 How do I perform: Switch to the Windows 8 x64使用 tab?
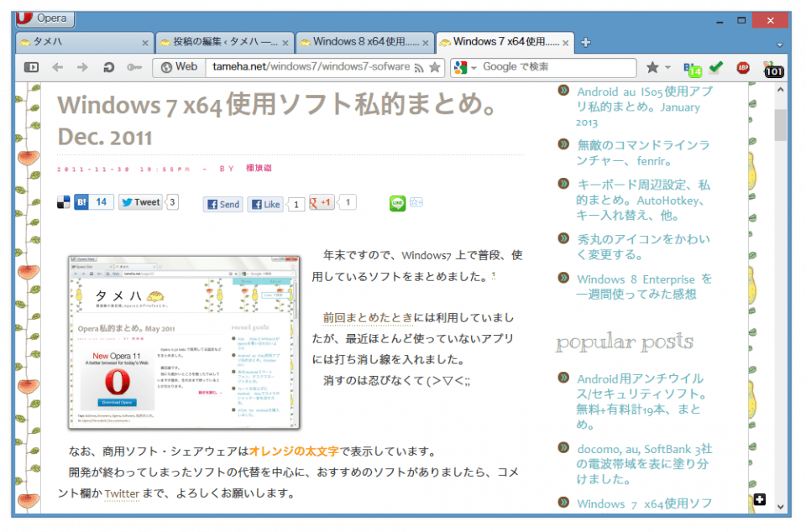(365, 42)
